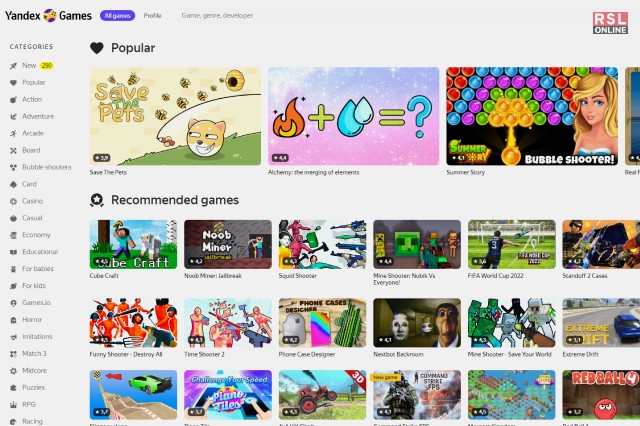The width and height of the screenshot is (640, 426).
Task: Click the chip icon beside Casino
Action: pyautogui.click(x=13, y=201)
